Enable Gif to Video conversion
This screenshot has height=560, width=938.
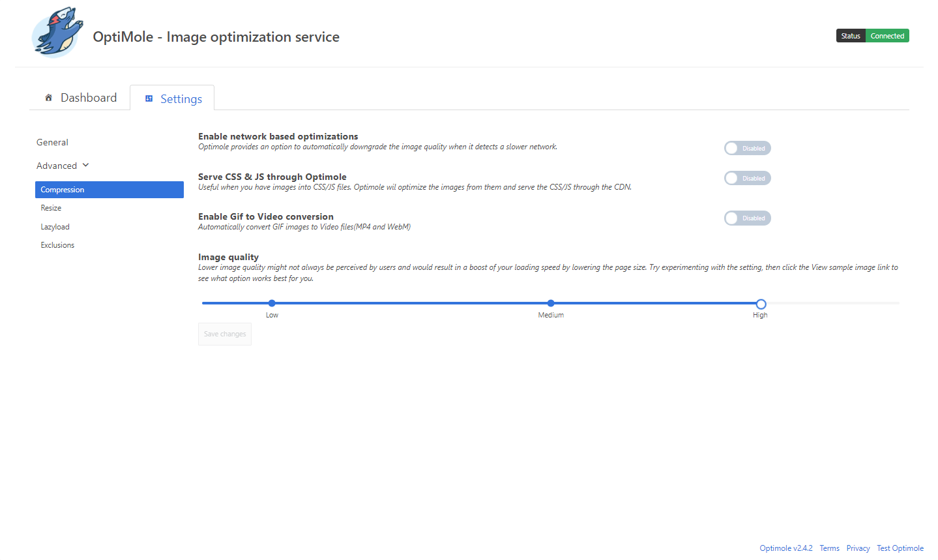click(x=747, y=218)
